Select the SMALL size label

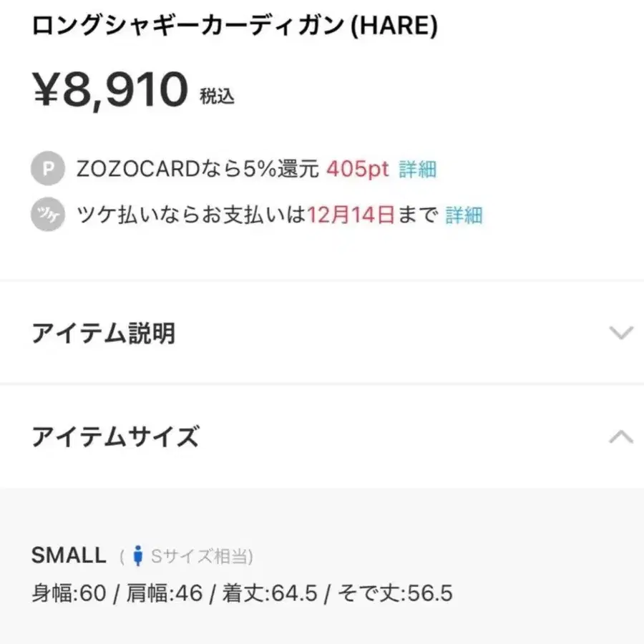pyautogui.click(x=68, y=555)
